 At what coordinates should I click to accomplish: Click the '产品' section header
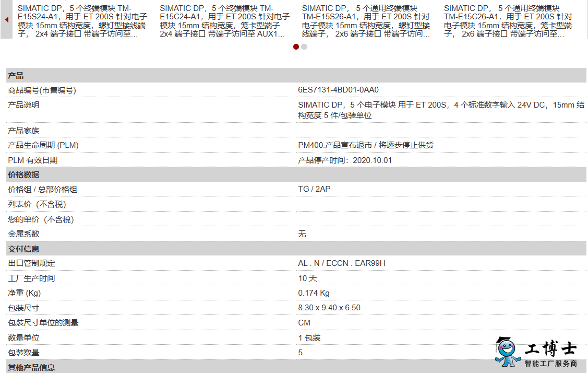tap(296, 76)
